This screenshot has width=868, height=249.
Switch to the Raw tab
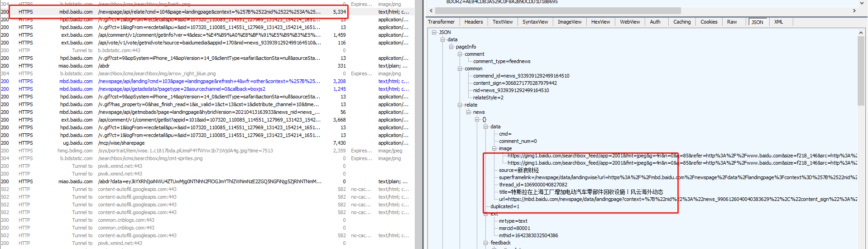tap(732, 22)
